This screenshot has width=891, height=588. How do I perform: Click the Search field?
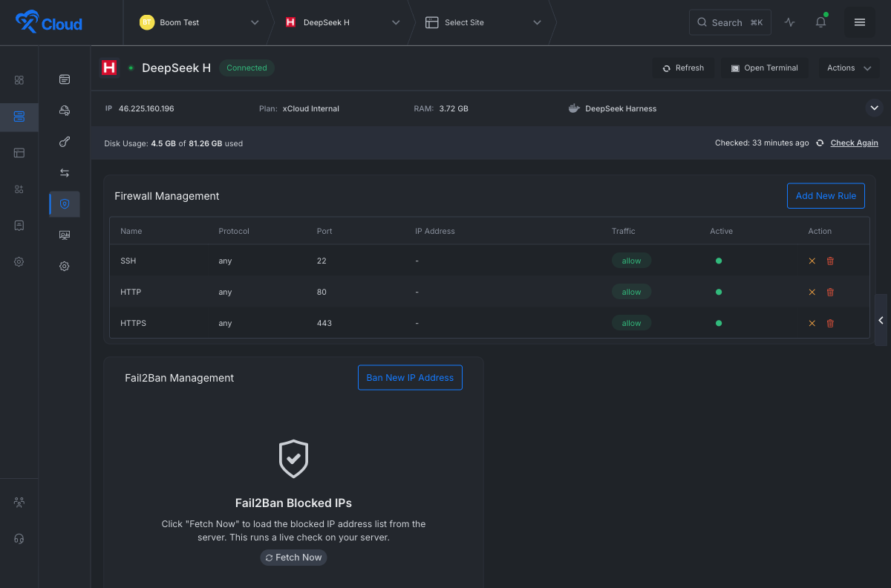(x=730, y=22)
